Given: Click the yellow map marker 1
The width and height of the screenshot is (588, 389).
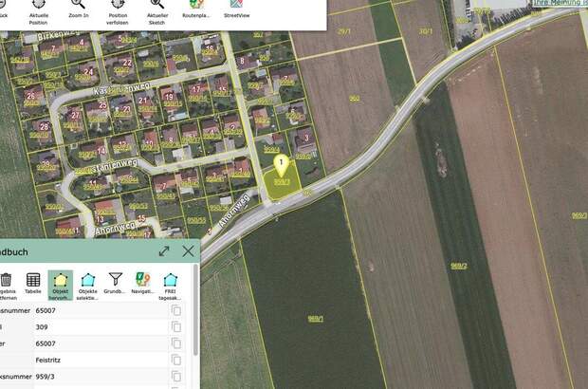Looking at the screenshot, I should 281,165.
